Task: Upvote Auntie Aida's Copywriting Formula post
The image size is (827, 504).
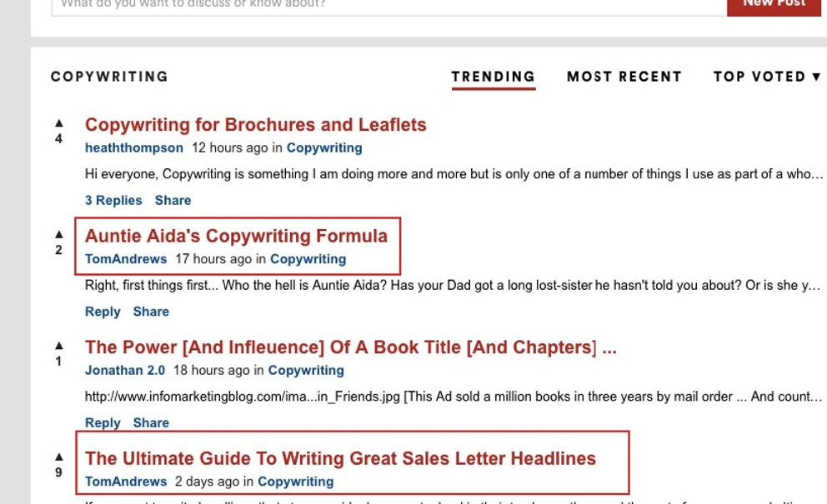Action: coord(59,234)
